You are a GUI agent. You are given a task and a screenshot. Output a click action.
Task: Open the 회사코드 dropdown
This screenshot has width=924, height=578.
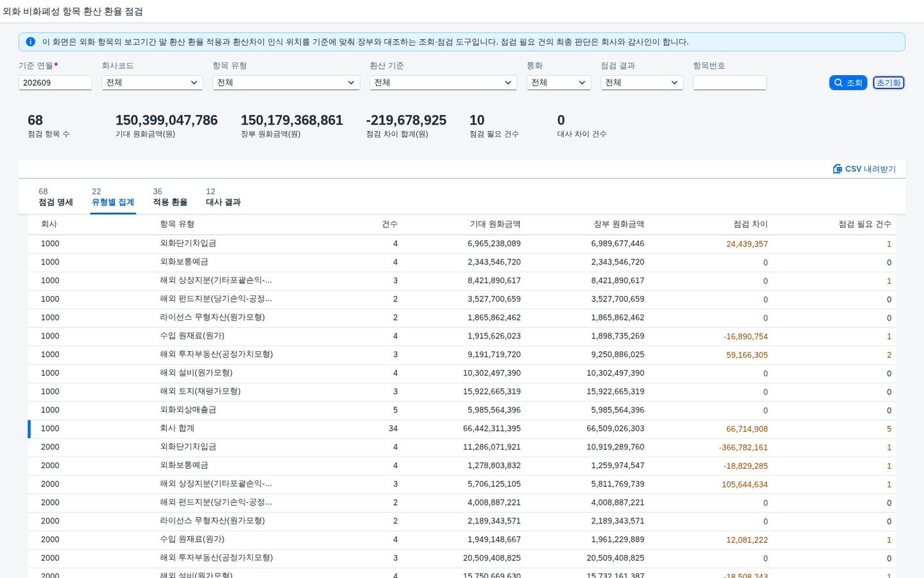coord(152,83)
